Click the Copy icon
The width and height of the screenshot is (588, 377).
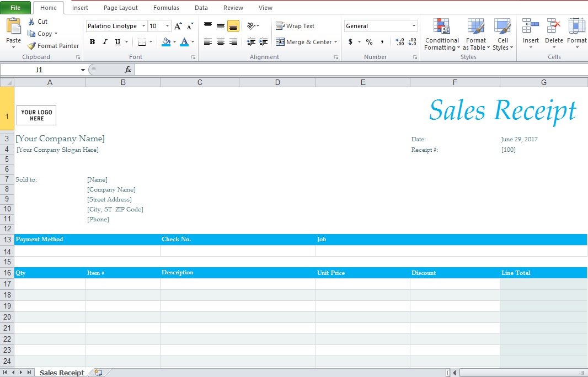(31, 34)
